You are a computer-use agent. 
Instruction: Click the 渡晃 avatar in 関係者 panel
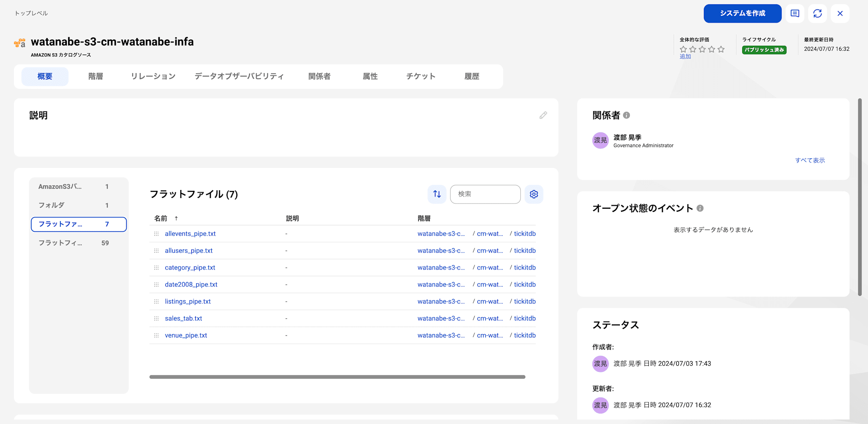pyautogui.click(x=600, y=141)
